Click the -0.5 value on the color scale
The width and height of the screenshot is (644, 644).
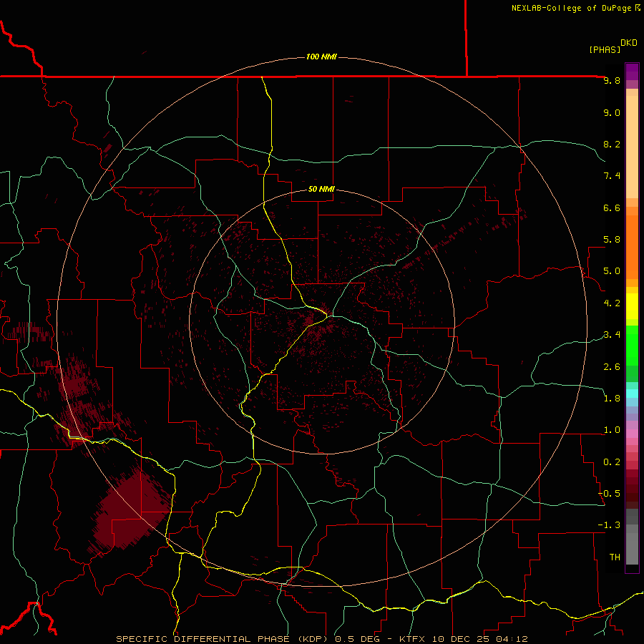[x=609, y=494]
